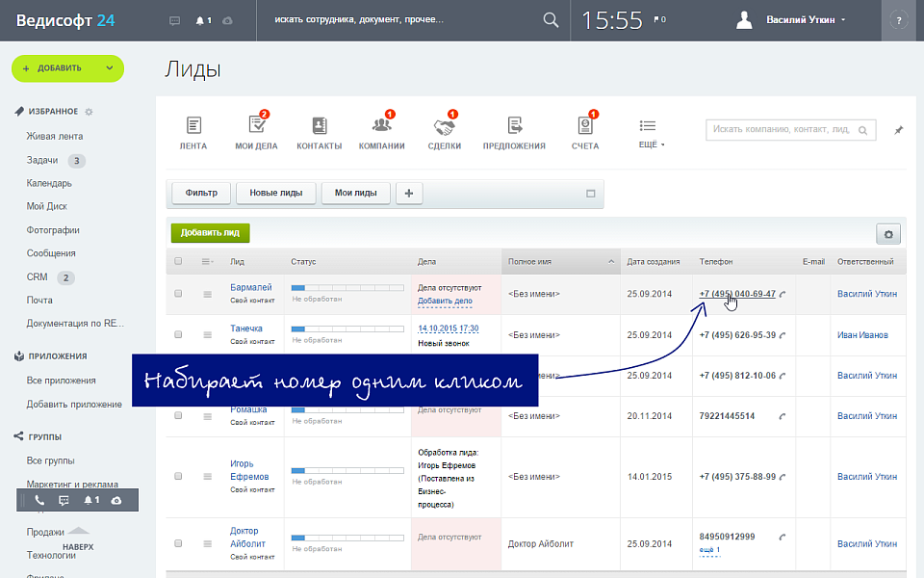Image resolution: width=924 pixels, height=578 pixels.
Task: Check the box for the Игорь Ефремов lead
Action: coord(178,477)
